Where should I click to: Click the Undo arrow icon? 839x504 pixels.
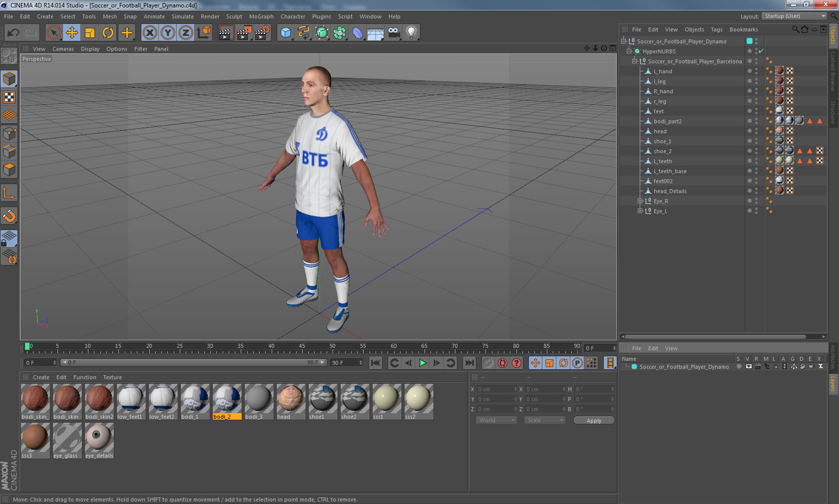(x=13, y=33)
